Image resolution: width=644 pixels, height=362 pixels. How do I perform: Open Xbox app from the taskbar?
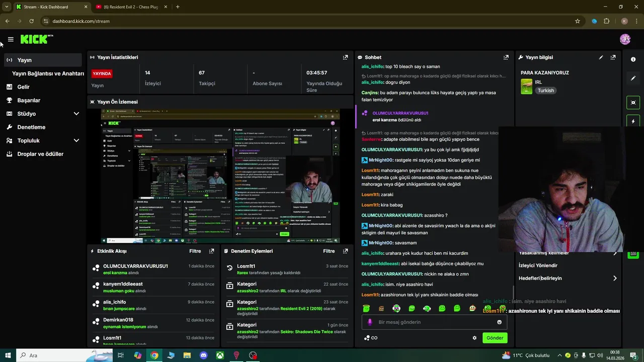[220, 355]
